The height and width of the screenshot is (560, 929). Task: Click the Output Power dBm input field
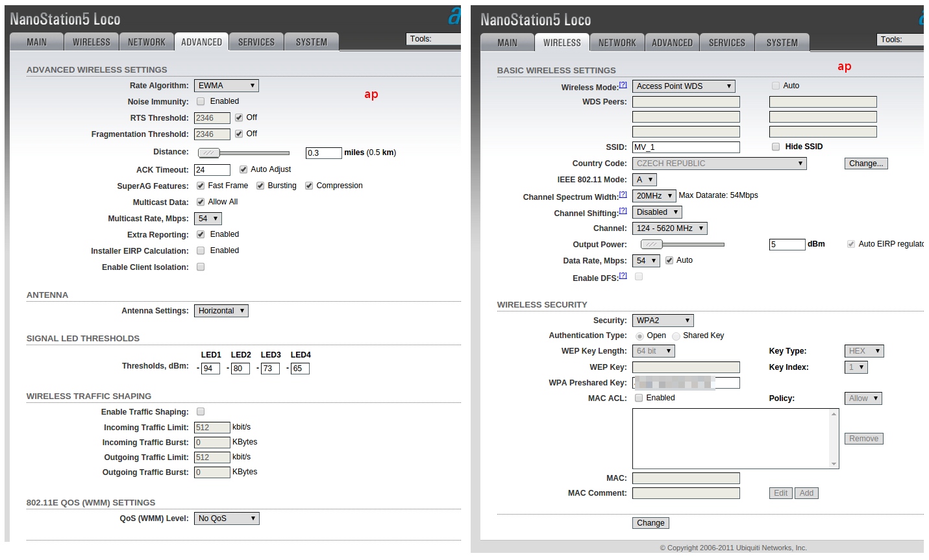787,245
